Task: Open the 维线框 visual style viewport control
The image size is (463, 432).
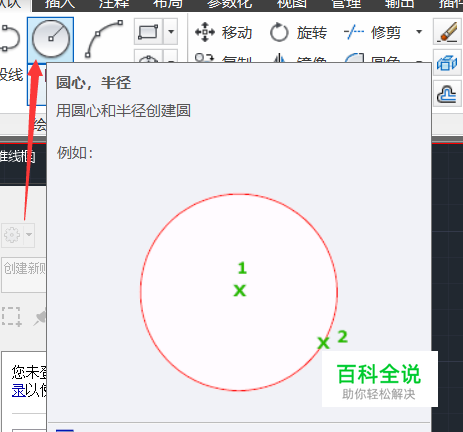Action: (18, 157)
